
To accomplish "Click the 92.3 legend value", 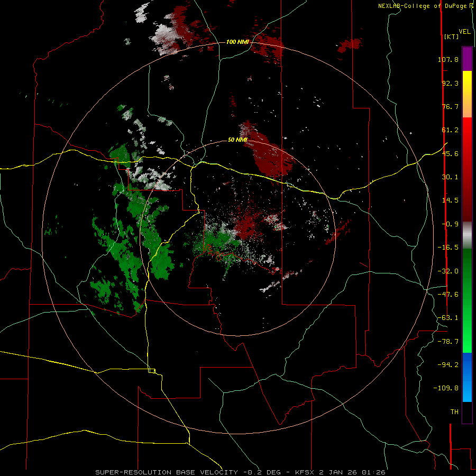I will tap(450, 83).
